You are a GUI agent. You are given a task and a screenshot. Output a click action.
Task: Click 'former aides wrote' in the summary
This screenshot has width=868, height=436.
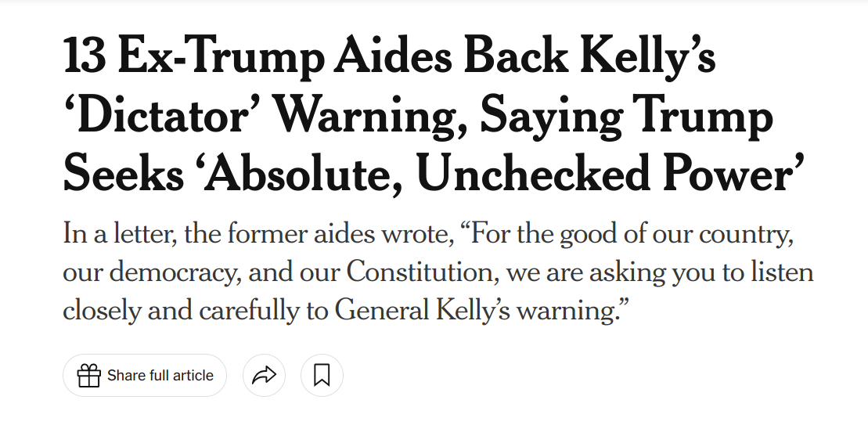337,234
